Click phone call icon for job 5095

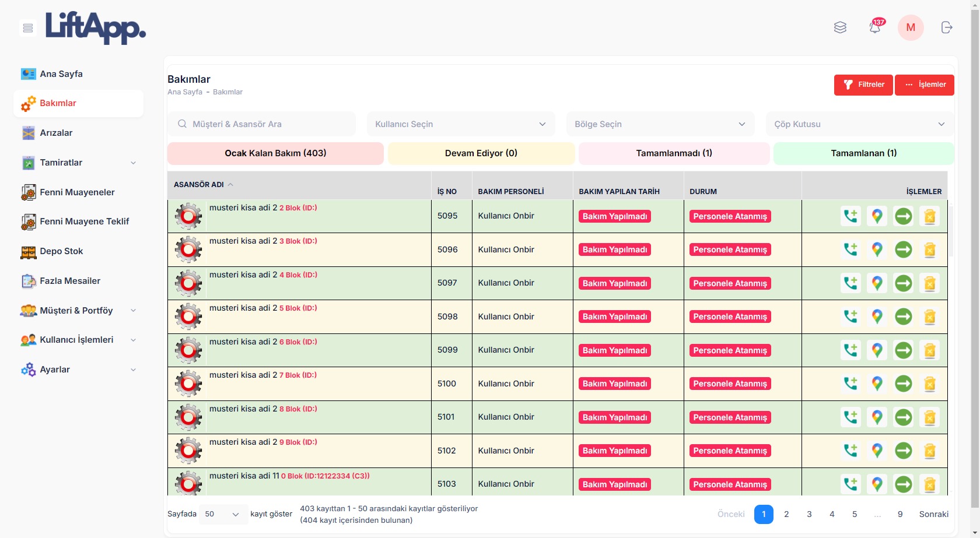point(850,216)
